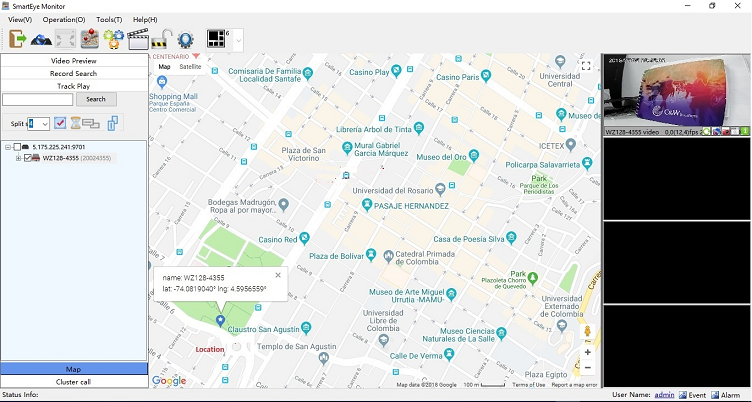Click the logout door-and-arrow toolbar icon

tap(17, 39)
